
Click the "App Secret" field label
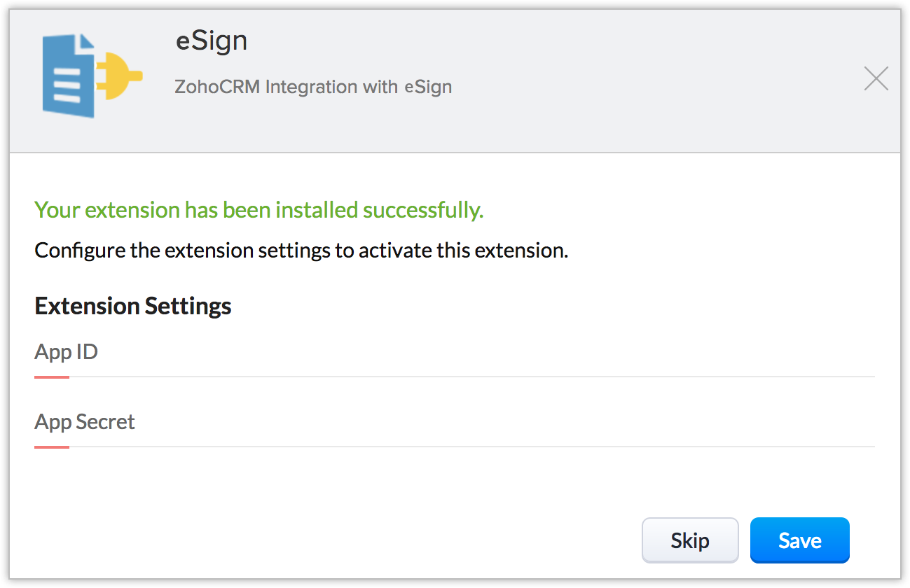[85, 422]
